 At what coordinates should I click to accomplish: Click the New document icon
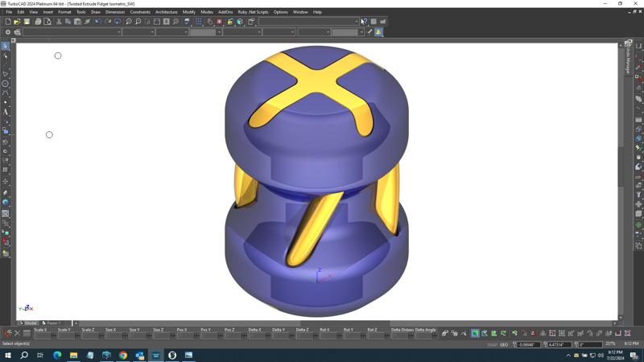[x=8, y=22]
